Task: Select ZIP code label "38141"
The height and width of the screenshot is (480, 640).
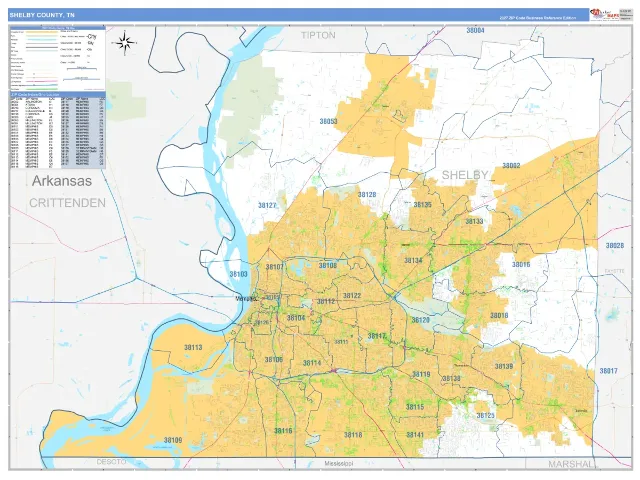Action: pyautogui.click(x=415, y=435)
